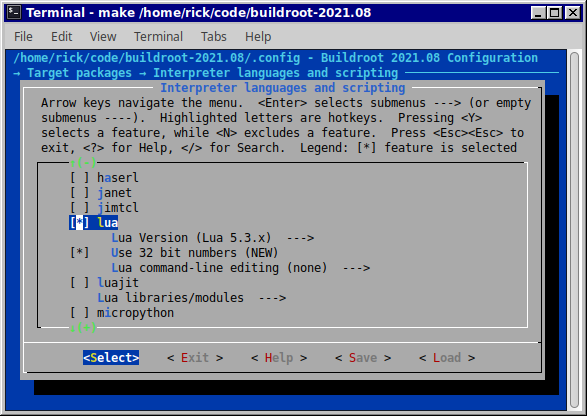The image size is (587, 416).
Task: Click the < Help > button
Action: [x=279, y=358]
